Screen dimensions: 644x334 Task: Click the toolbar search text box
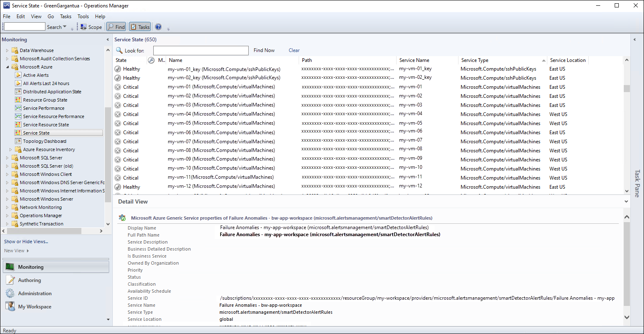[x=24, y=26]
